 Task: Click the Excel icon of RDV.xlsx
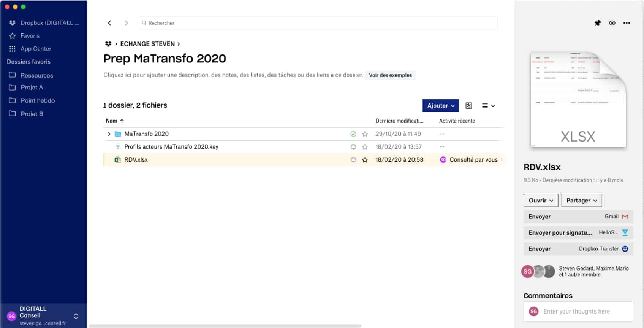(118, 160)
